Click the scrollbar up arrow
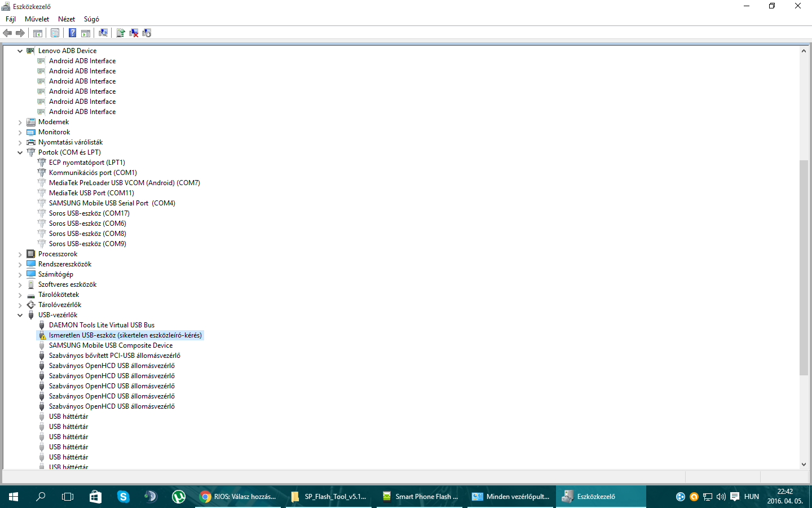The height and width of the screenshot is (508, 812). point(804,51)
